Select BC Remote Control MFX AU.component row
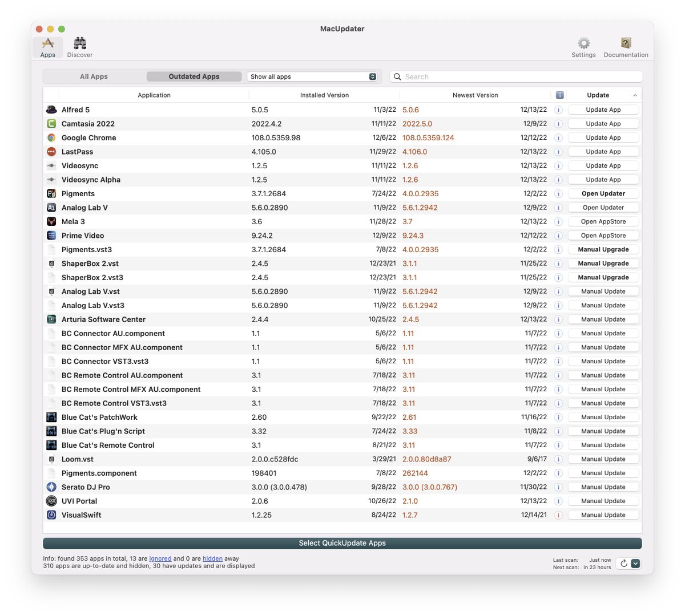The width and height of the screenshot is (685, 616). coord(342,390)
